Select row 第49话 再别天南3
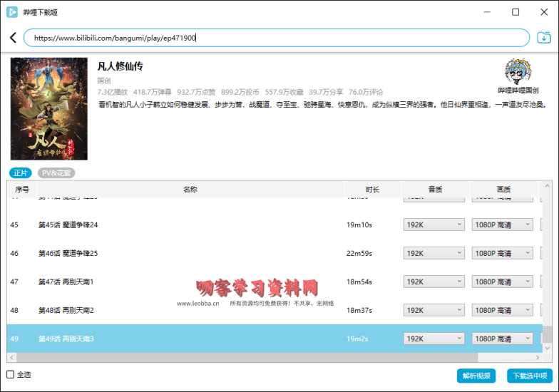The width and height of the screenshot is (559, 392). click(x=275, y=339)
